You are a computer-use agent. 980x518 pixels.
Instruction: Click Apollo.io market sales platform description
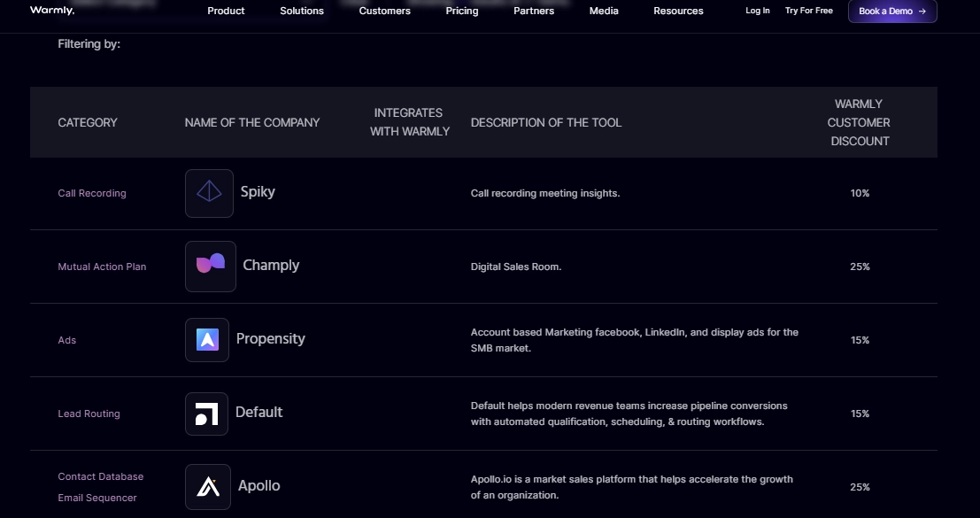[x=631, y=487]
